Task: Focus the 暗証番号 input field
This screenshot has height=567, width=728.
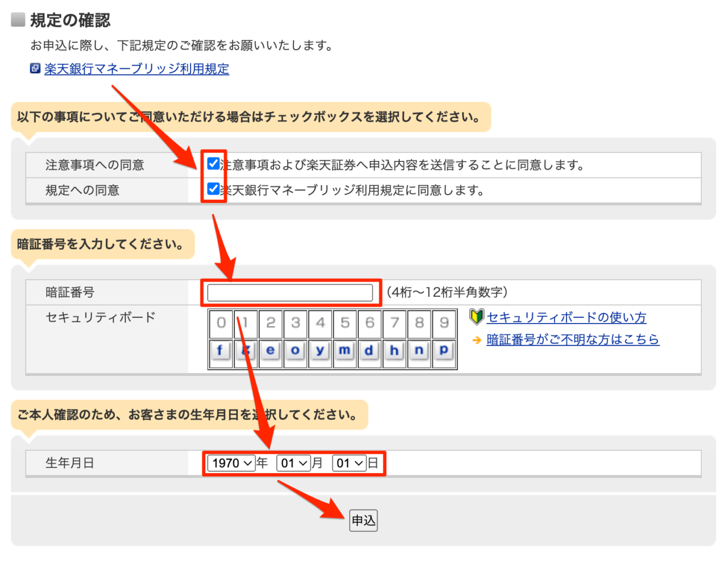Action: 290,292
